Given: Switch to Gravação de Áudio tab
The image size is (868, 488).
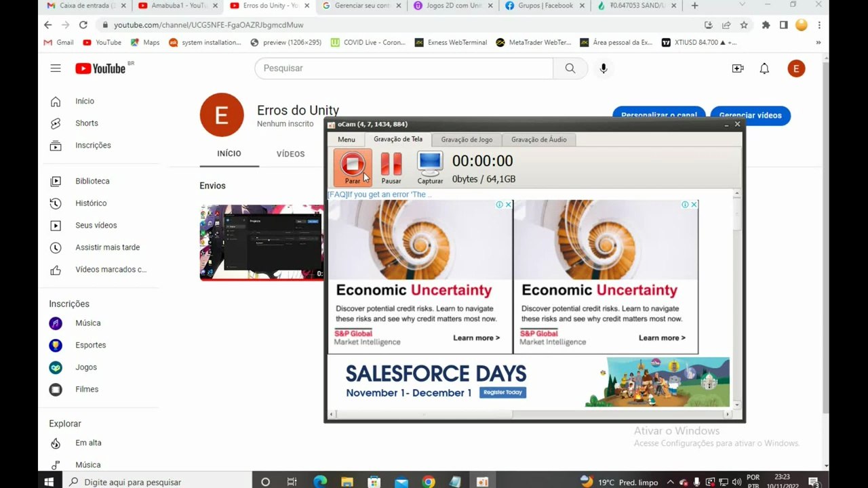Looking at the screenshot, I should [539, 140].
